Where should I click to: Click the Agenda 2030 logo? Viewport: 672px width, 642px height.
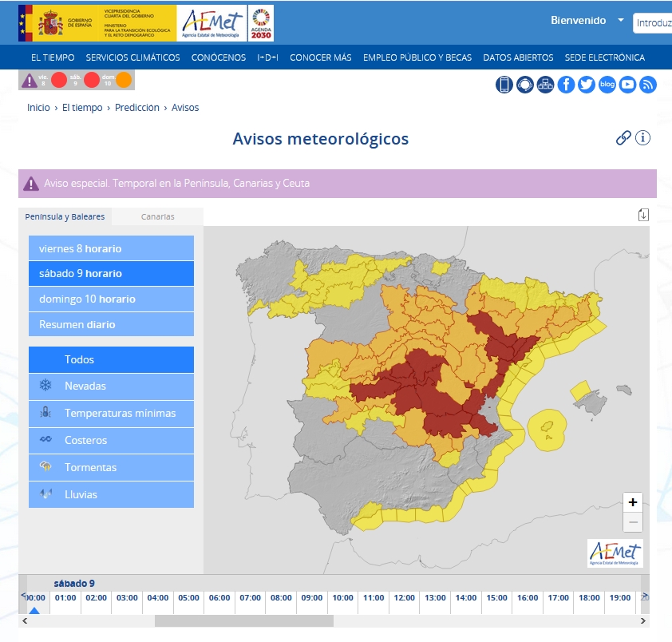(261, 23)
